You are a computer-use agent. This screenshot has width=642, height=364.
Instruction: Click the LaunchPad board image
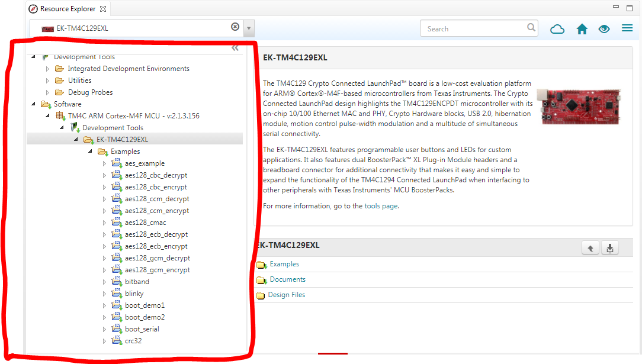tap(579, 107)
